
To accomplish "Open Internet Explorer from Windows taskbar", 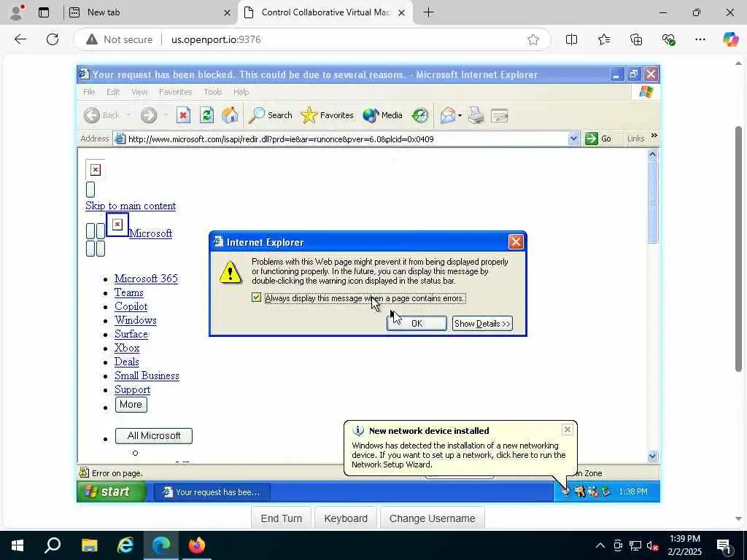I will pyautogui.click(x=125, y=545).
